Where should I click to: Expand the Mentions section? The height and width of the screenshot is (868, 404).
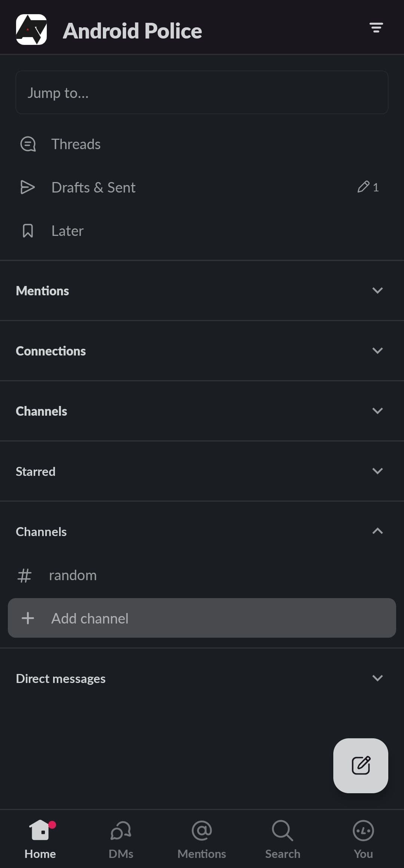[377, 290]
